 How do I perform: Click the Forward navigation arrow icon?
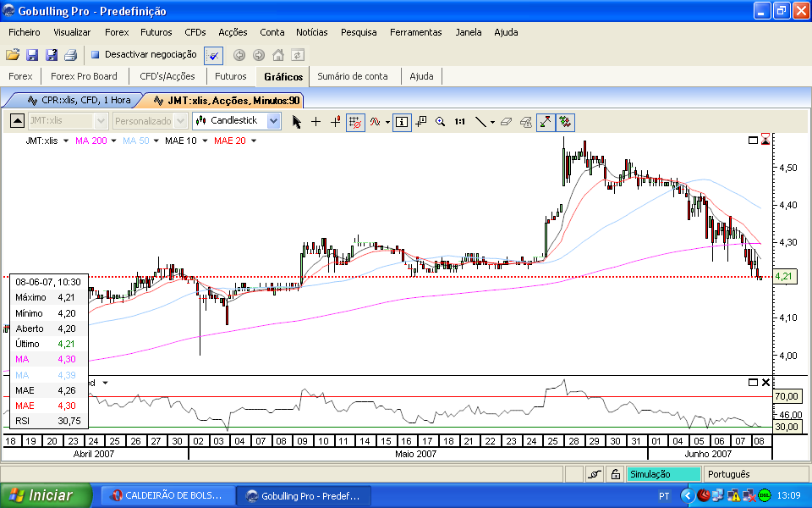(259, 55)
